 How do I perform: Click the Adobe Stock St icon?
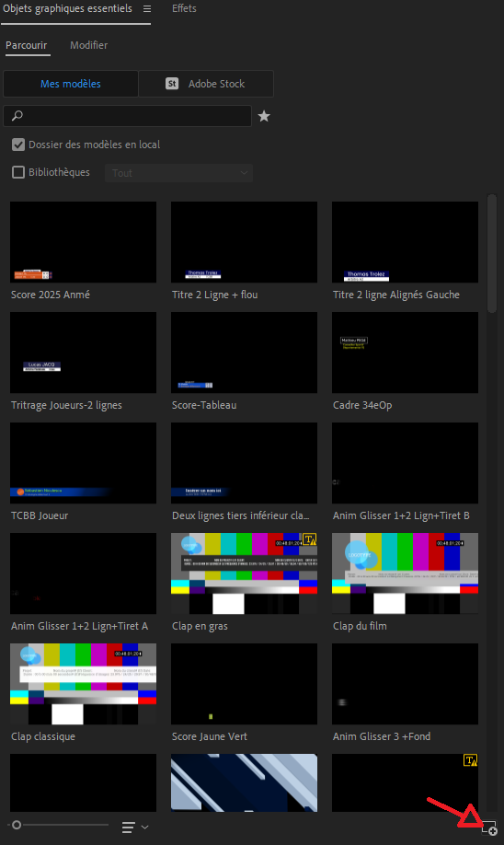(172, 84)
